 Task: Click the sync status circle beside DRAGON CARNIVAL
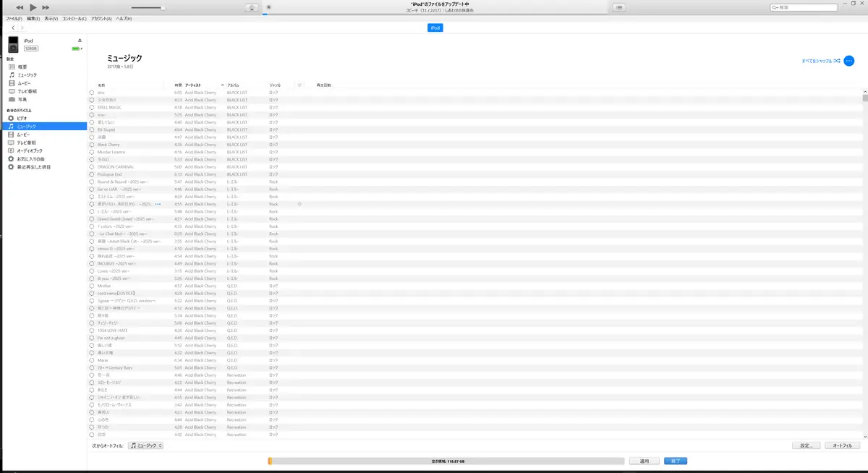(92, 167)
